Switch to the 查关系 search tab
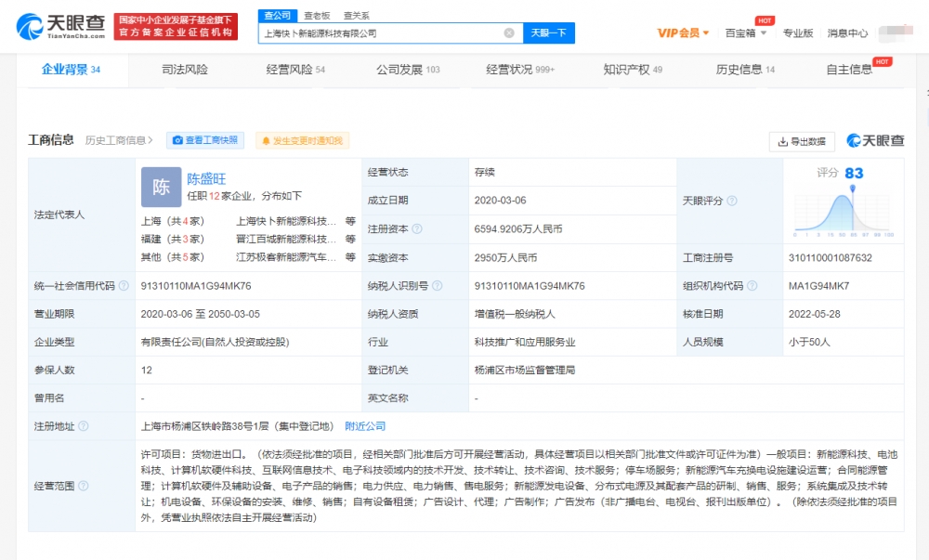Viewport: 929px width, 560px height. [356, 16]
